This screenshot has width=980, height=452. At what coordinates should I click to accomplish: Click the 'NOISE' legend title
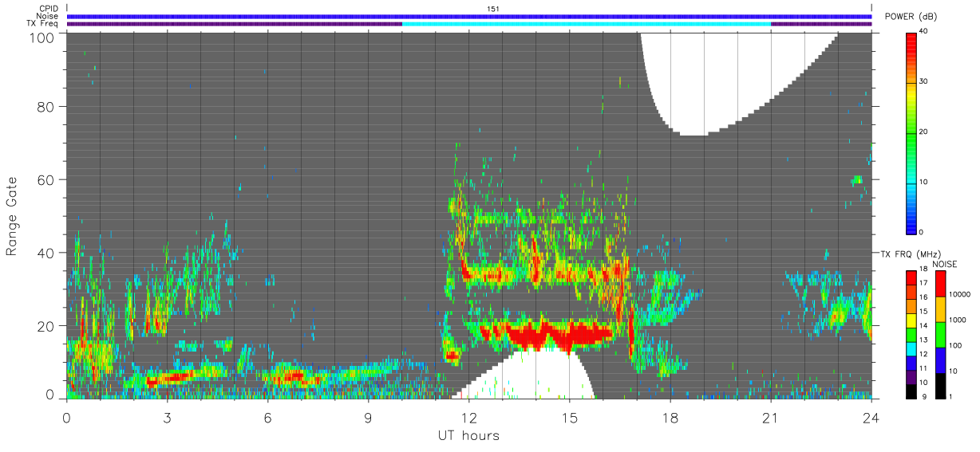pos(944,264)
